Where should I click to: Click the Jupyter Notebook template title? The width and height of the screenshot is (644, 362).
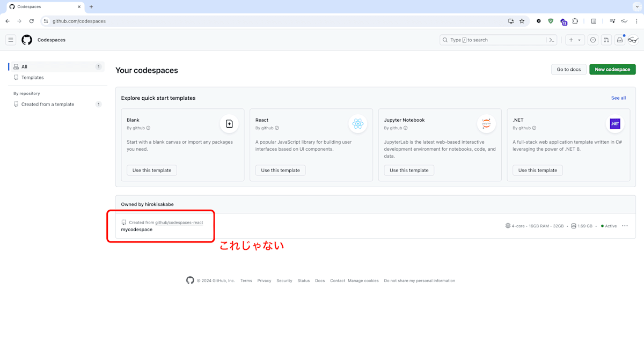(404, 120)
